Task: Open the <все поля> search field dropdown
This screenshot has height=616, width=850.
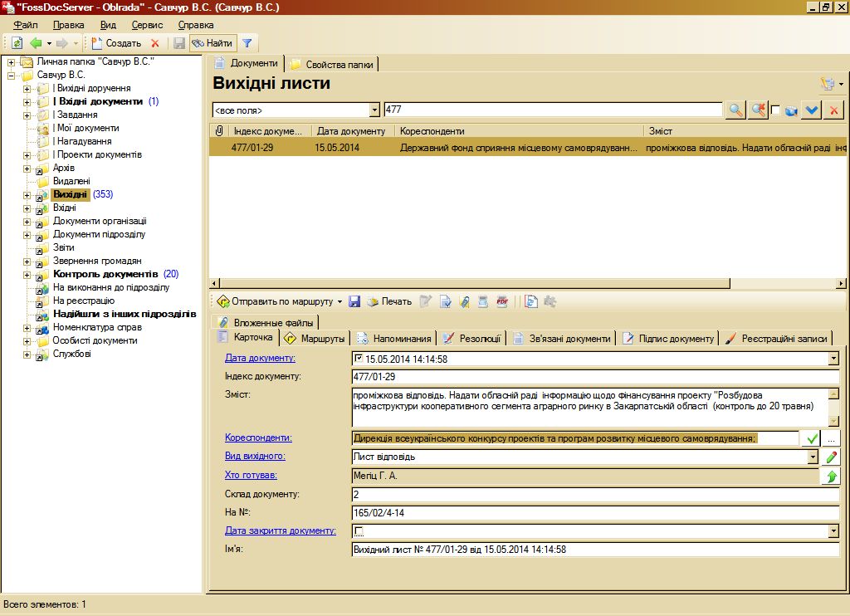Action: point(374,110)
